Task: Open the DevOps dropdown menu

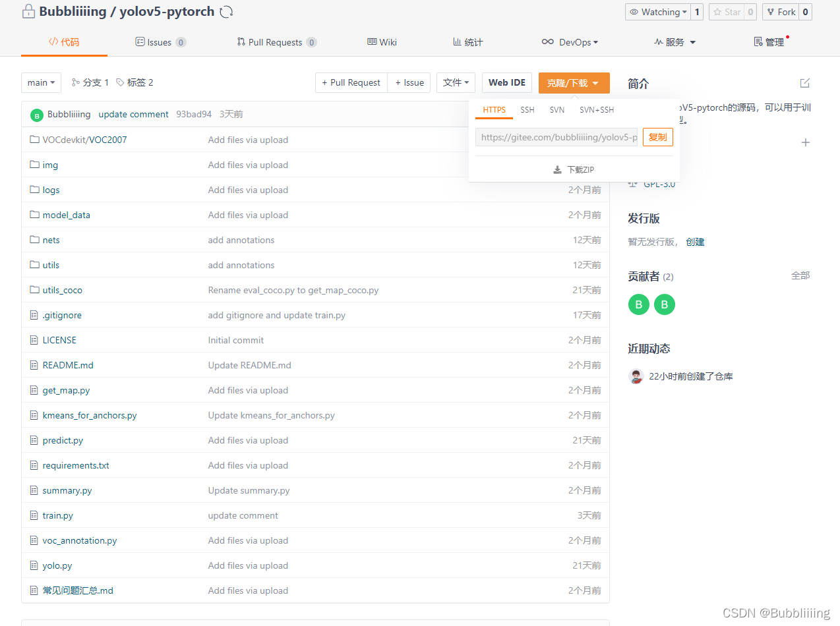Action: pos(570,42)
